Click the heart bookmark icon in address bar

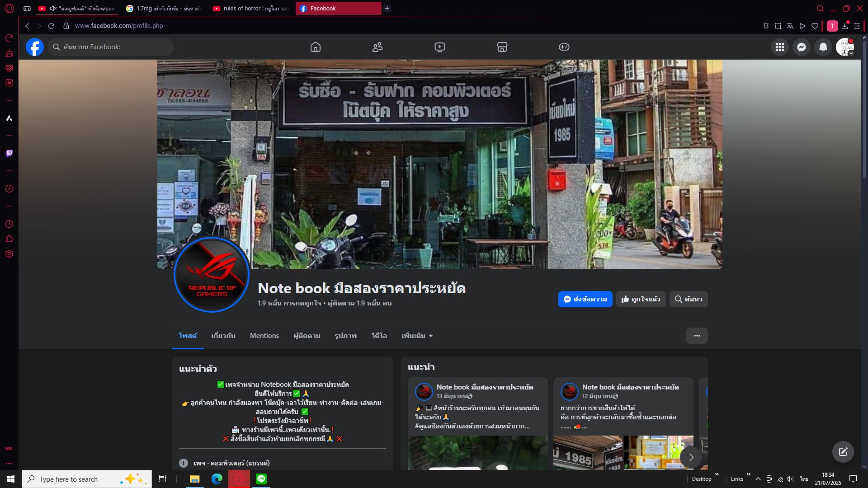click(x=815, y=26)
